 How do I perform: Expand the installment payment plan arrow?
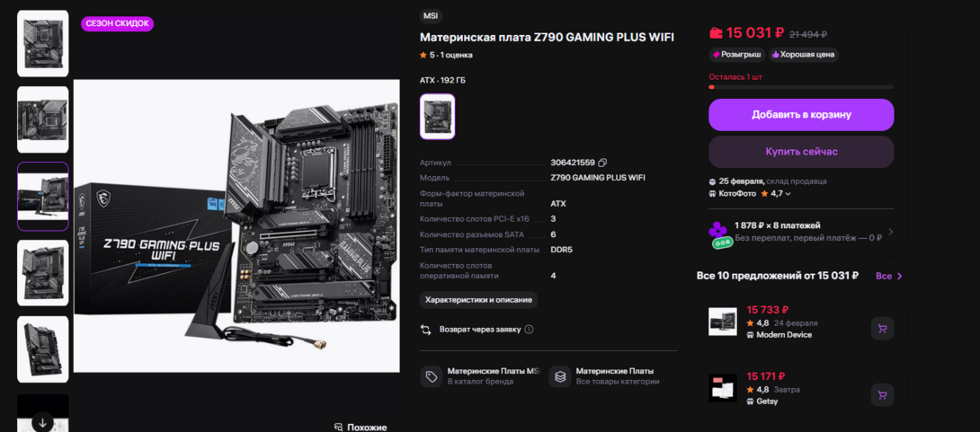pos(891,233)
